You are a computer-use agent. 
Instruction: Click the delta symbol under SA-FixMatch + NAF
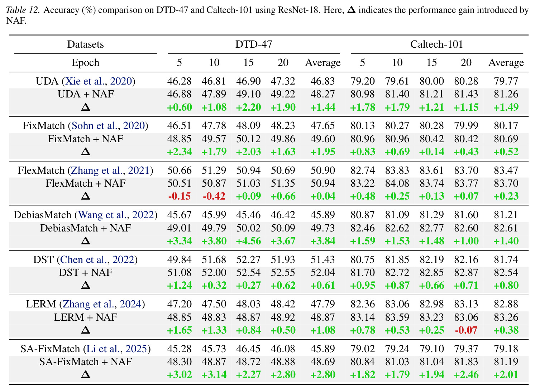(86, 375)
